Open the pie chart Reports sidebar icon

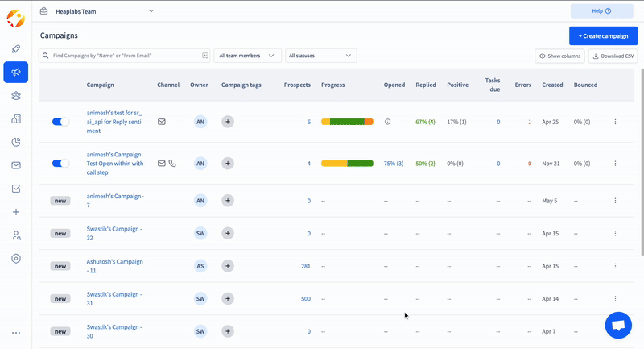(16, 142)
